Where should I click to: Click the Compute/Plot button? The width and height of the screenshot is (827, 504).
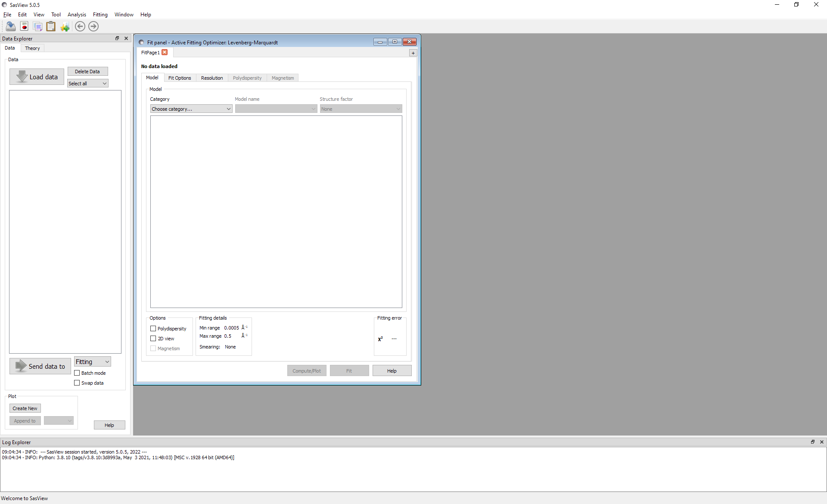point(307,370)
